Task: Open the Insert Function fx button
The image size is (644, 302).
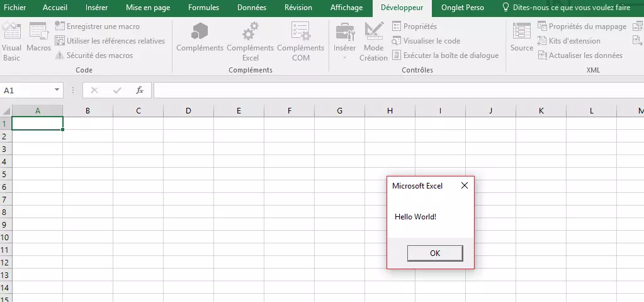Action: (140, 90)
